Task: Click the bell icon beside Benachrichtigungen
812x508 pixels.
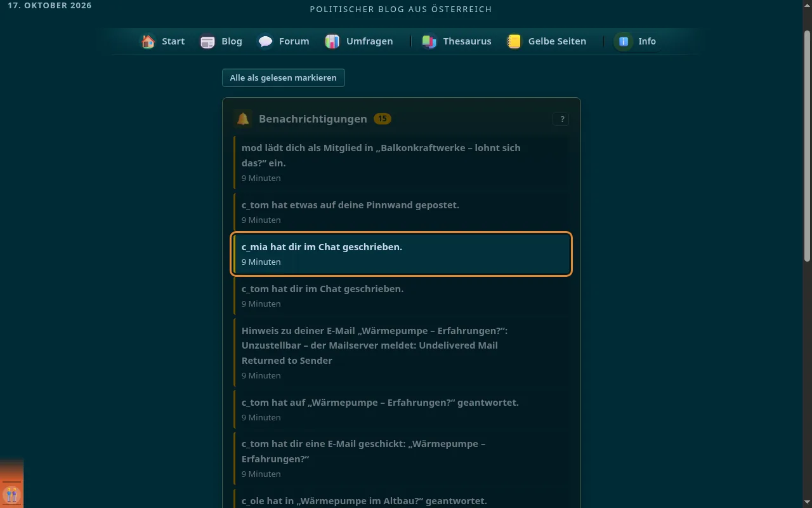Action: [243, 119]
